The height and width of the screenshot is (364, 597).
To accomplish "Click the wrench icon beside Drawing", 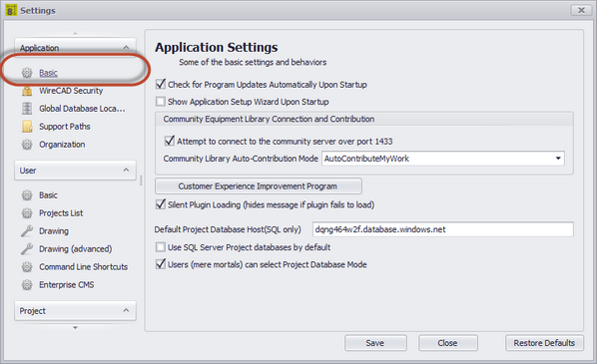I will (x=27, y=231).
